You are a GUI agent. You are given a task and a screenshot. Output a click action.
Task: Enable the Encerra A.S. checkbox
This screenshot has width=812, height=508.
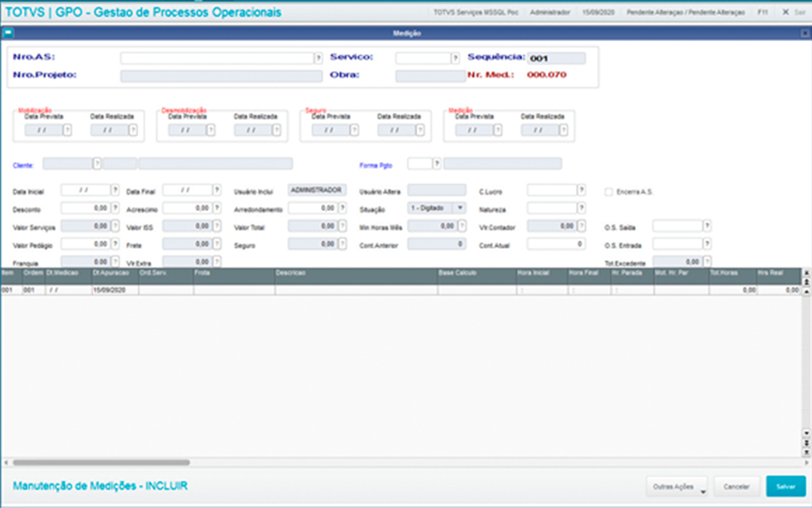tap(608, 192)
